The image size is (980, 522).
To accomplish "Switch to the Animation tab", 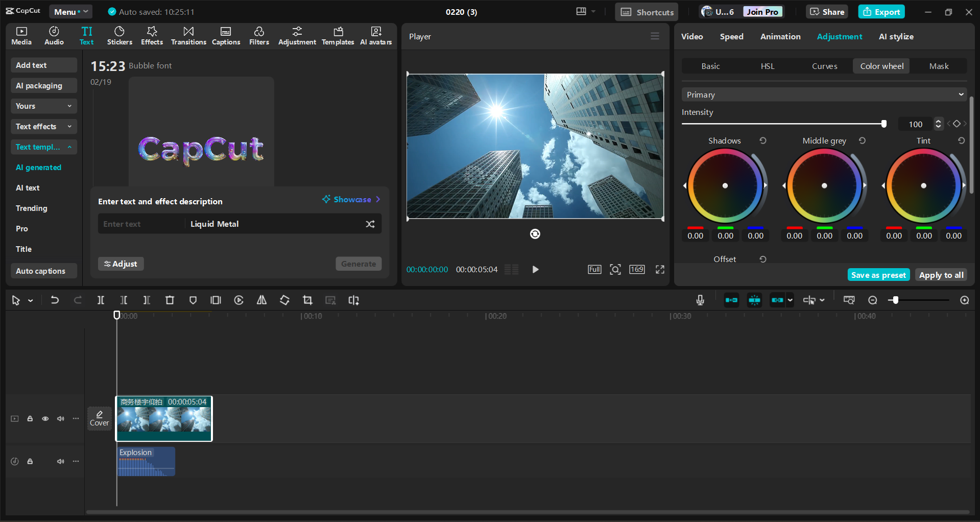I will (x=780, y=36).
